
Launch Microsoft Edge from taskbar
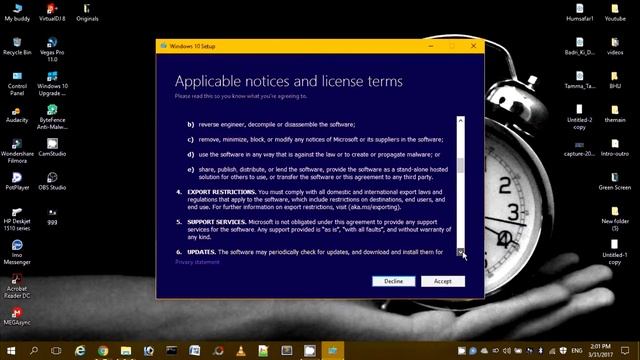coord(80,351)
